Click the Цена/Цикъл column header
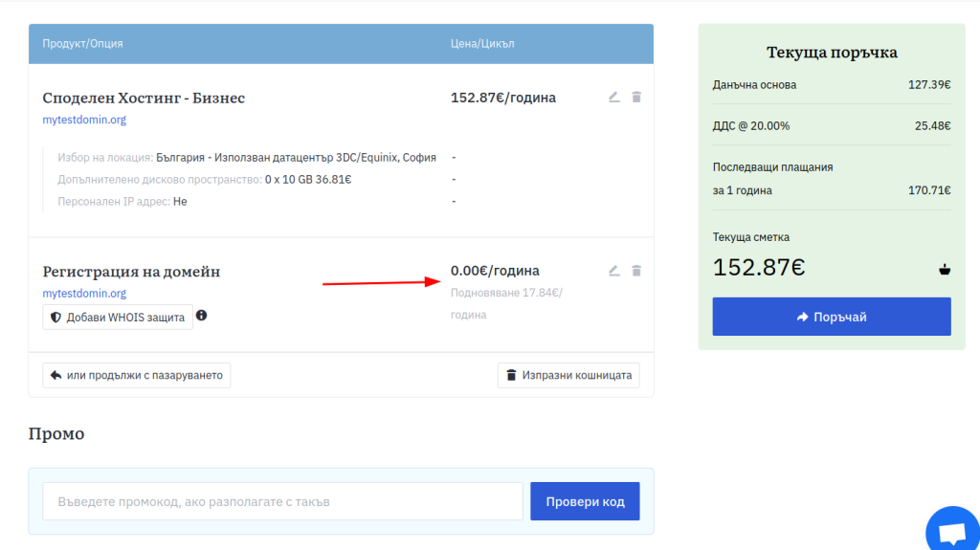The image size is (980, 550). click(482, 44)
